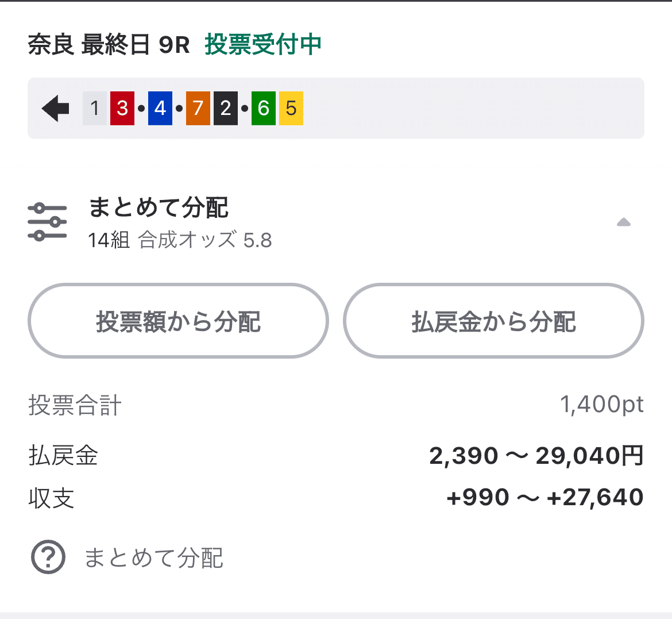This screenshot has height=619, width=672.
Task: Toggle the 払戻金から分配 distribution mode
Action: [x=493, y=321]
